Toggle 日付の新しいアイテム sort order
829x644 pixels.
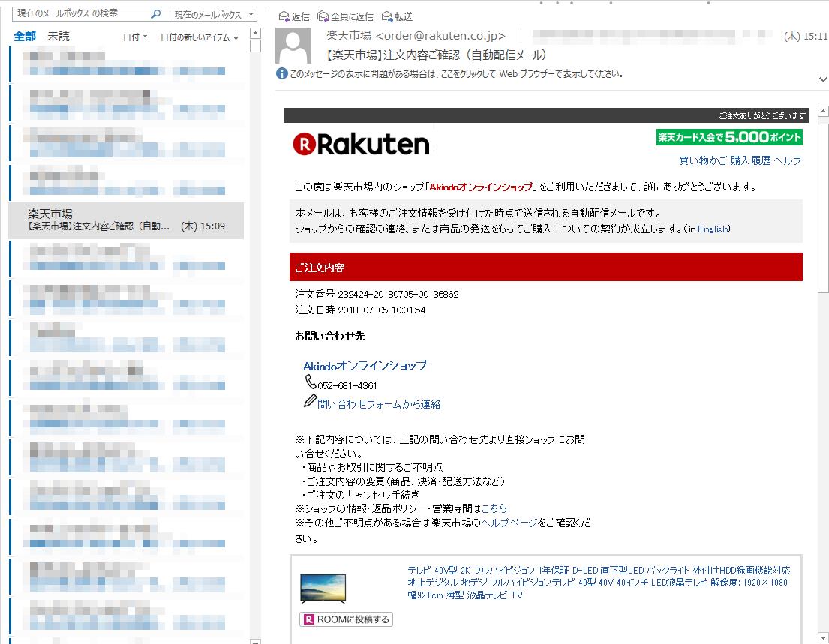coord(200,37)
